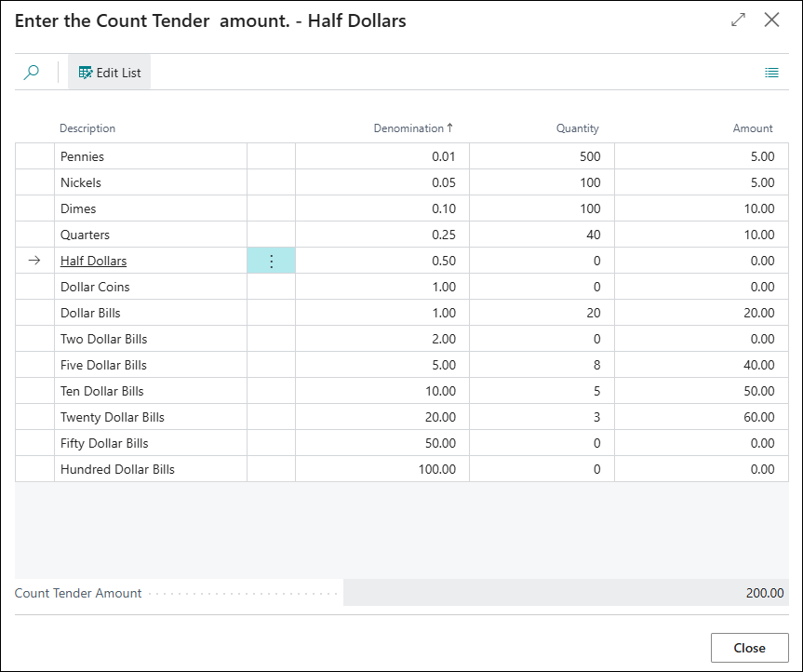
Task: Click the Edit List button
Action: tap(109, 73)
